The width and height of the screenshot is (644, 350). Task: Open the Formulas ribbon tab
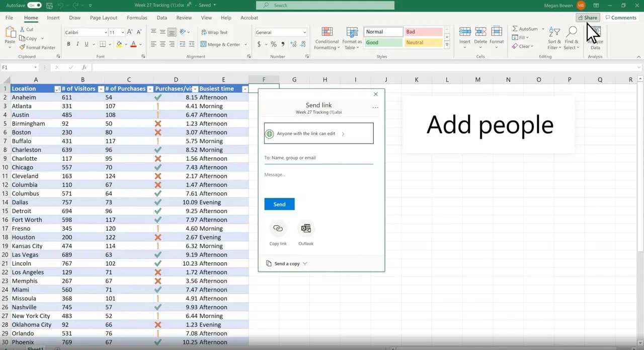click(137, 18)
